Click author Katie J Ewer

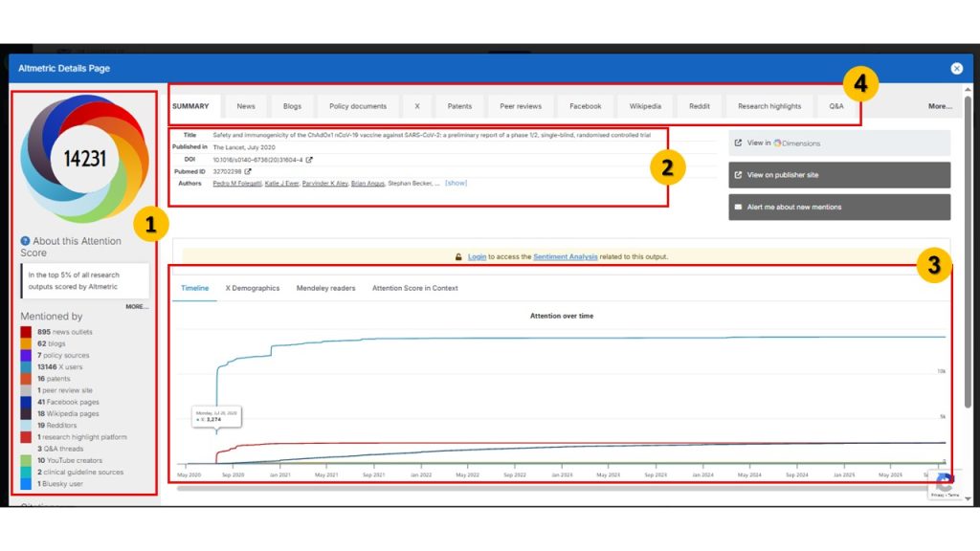pyautogui.click(x=282, y=183)
